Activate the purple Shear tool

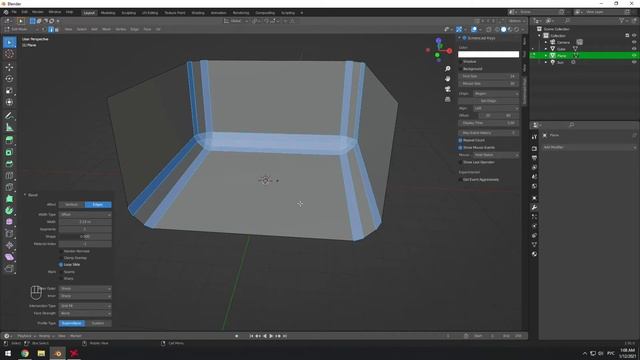pyautogui.click(x=9, y=257)
